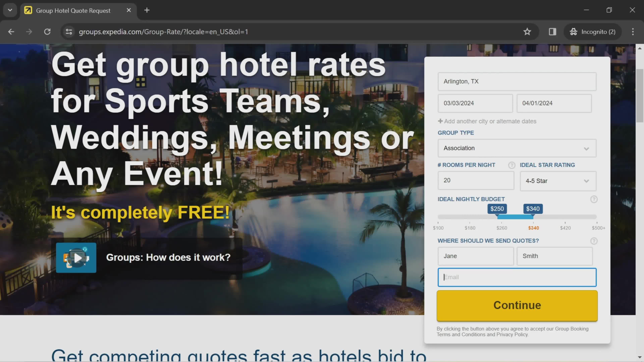644x362 pixels.
Task: Play the Groups how-it-works video thumbnail
Action: pyautogui.click(x=76, y=258)
